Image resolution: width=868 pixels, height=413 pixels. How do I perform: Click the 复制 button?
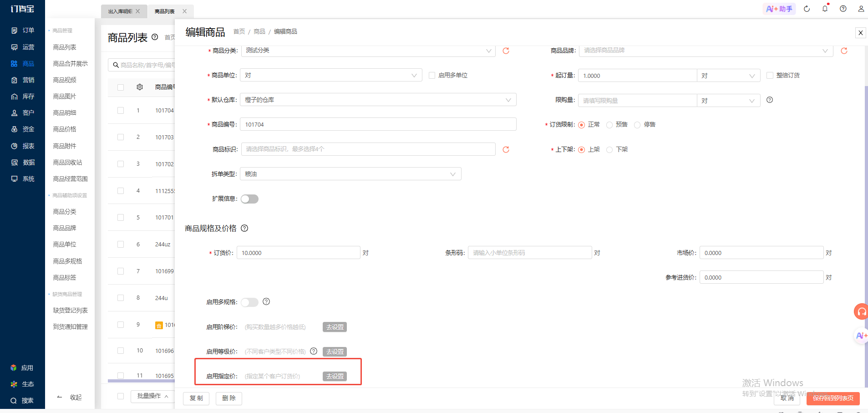point(196,398)
